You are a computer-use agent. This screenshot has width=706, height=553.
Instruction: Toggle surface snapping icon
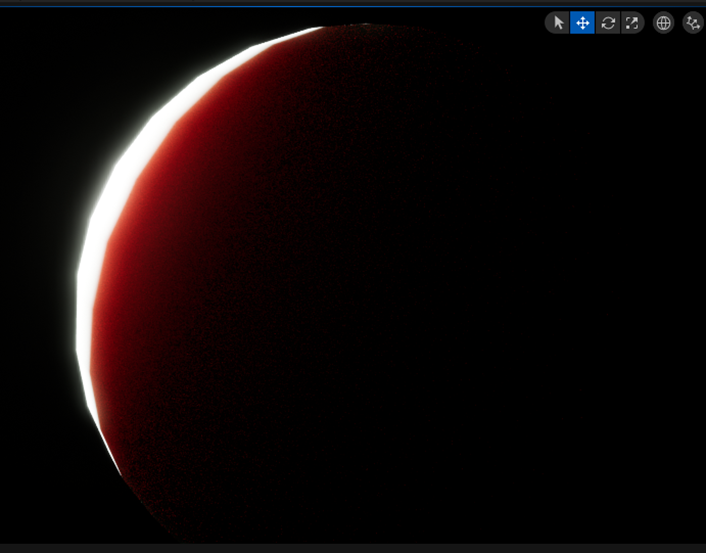click(x=694, y=23)
